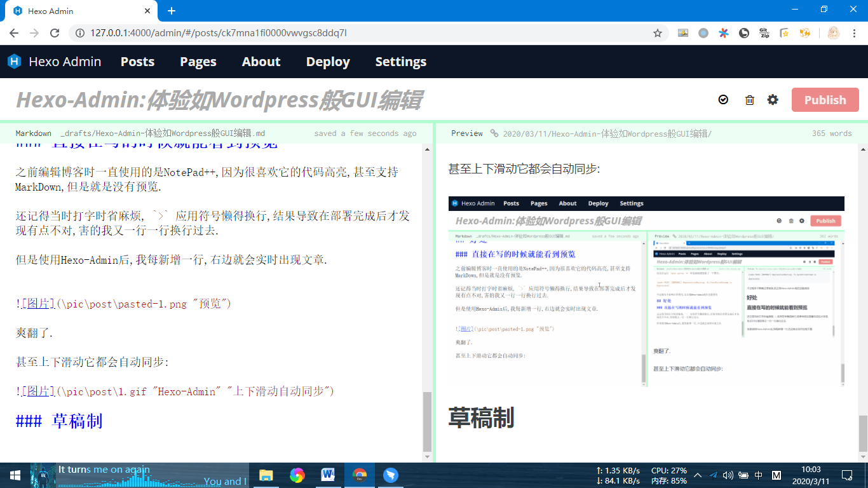The width and height of the screenshot is (868, 488).
Task: Click the 图片 link for 1.gif
Action: (38, 391)
